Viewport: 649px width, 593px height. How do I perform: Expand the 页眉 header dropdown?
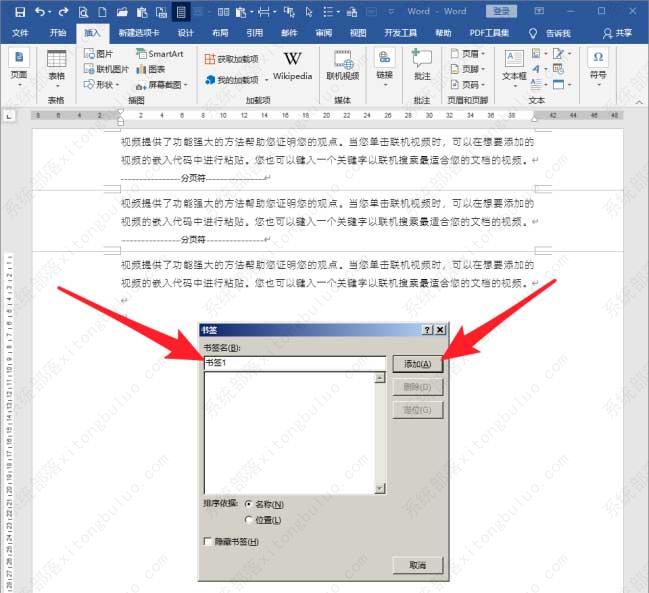pyautogui.click(x=467, y=54)
